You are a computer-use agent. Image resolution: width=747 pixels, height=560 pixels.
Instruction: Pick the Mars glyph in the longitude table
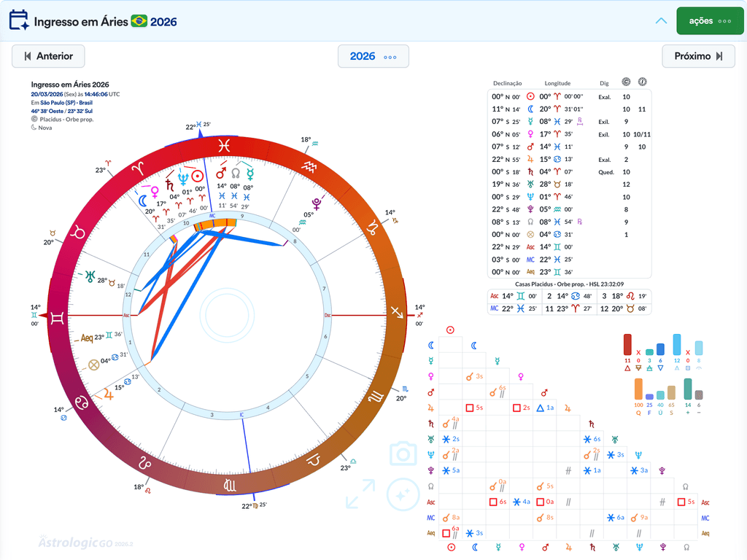click(x=530, y=147)
